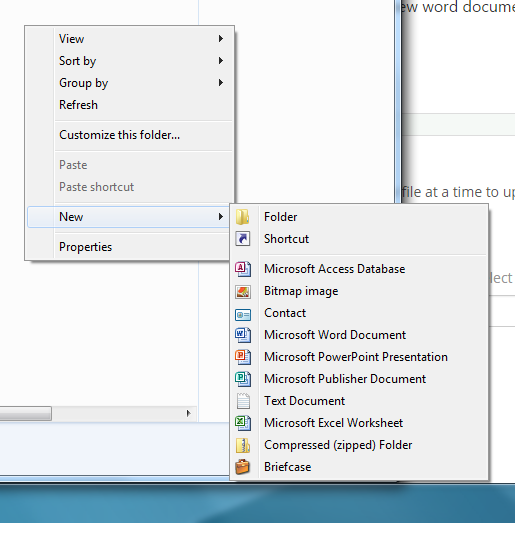Click the Compressed zipped Folder icon
Image resolution: width=515 pixels, height=548 pixels.
tap(242, 445)
